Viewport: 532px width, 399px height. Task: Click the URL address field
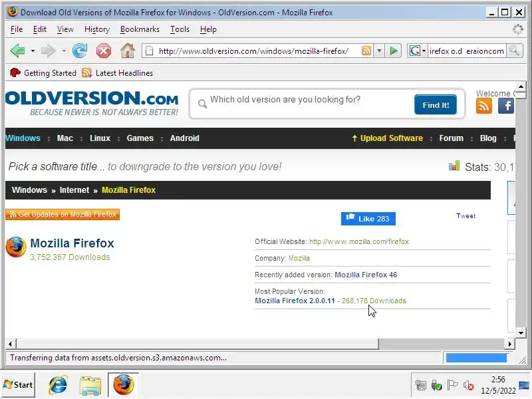[x=253, y=51]
